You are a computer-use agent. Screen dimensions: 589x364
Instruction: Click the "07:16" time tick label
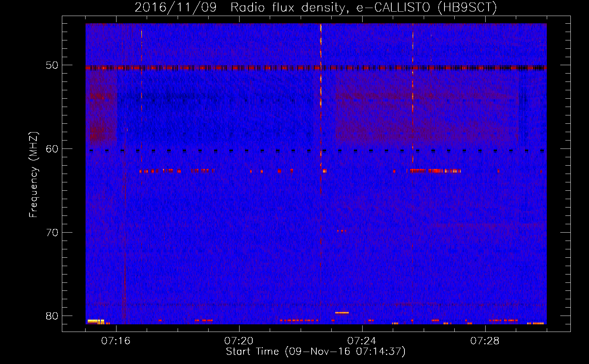[116, 341]
